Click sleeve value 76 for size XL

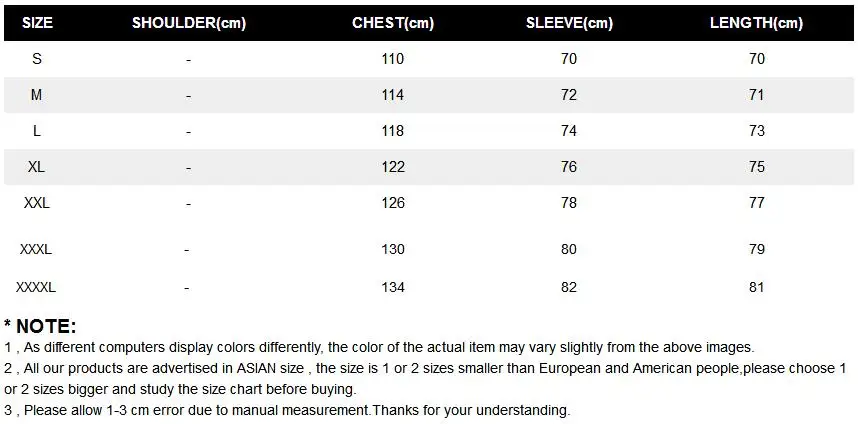coord(569,167)
